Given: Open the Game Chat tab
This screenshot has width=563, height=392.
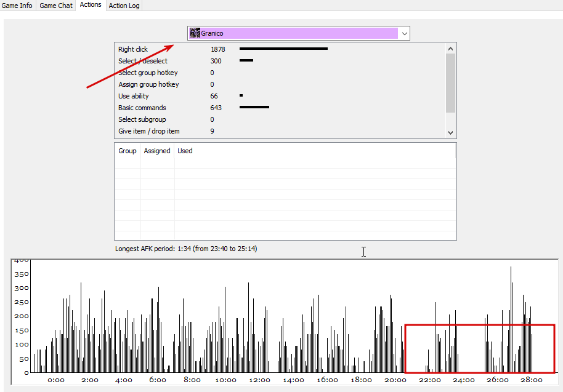Looking at the screenshot, I should pos(56,6).
